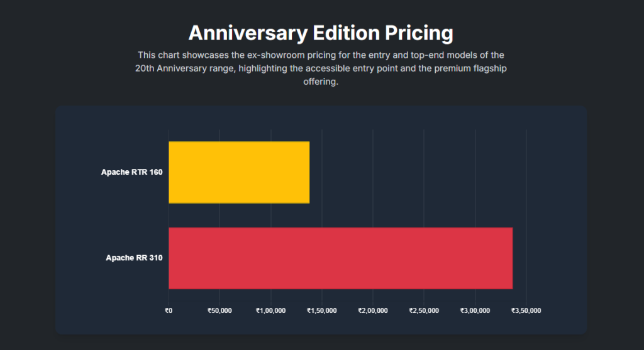Click the ₹0 tick label
Image resolution: width=644 pixels, height=350 pixels.
[x=169, y=310]
